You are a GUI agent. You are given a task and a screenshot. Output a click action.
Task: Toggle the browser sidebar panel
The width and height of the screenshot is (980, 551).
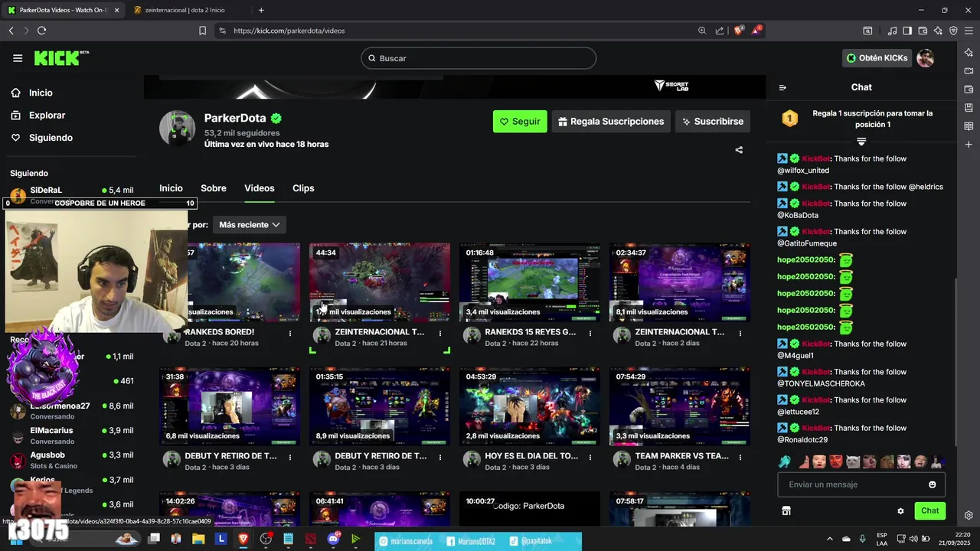(x=907, y=31)
